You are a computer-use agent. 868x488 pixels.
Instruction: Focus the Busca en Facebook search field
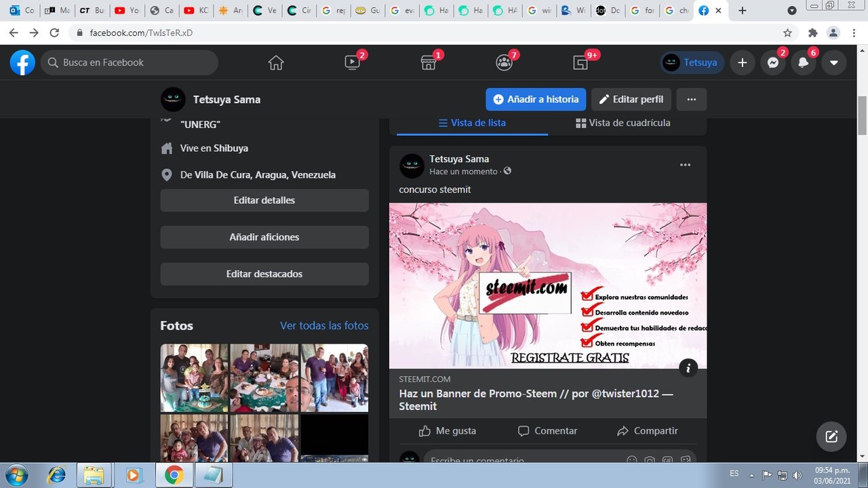coord(130,62)
